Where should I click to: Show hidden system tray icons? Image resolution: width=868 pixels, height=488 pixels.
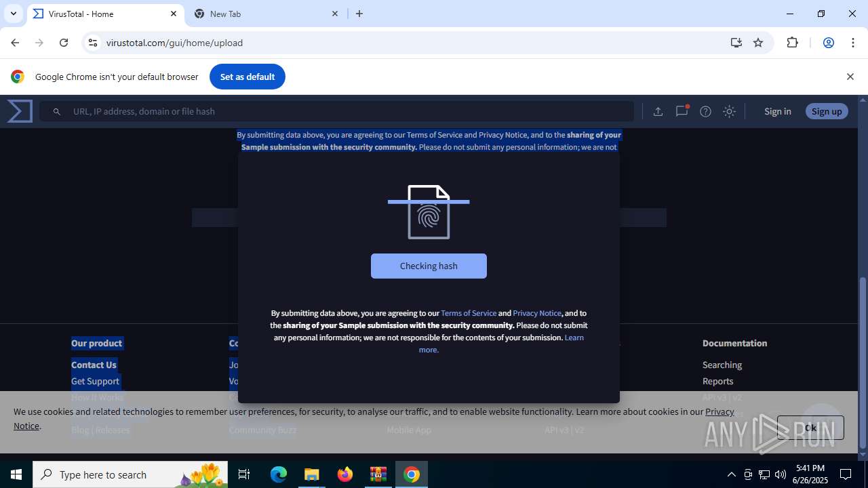tap(731, 474)
